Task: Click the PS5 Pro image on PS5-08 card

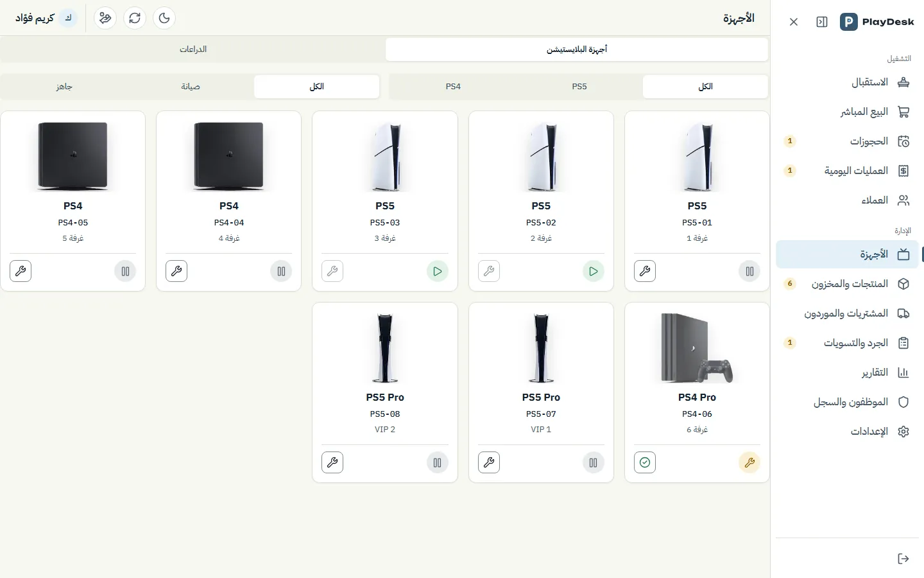Action: coord(385,348)
